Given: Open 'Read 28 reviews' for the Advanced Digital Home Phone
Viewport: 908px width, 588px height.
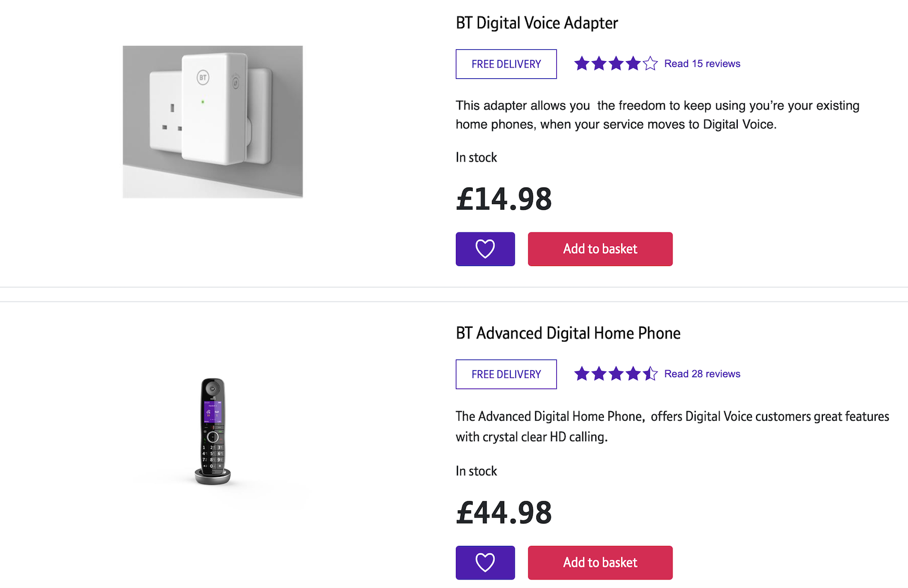Looking at the screenshot, I should pos(702,374).
